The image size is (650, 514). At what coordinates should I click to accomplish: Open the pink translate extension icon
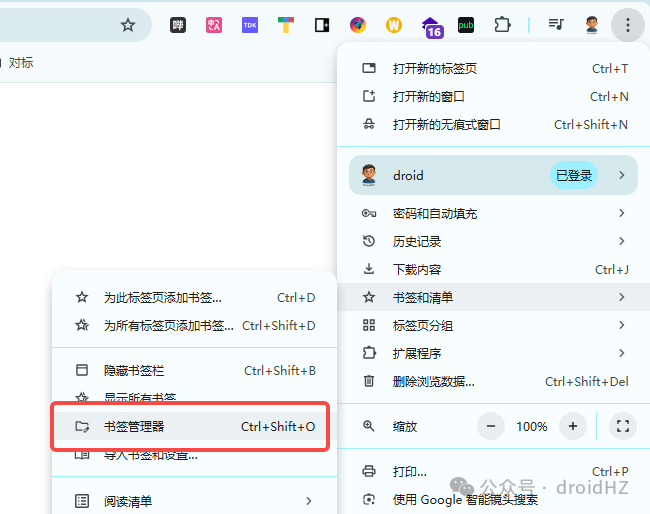(x=214, y=25)
